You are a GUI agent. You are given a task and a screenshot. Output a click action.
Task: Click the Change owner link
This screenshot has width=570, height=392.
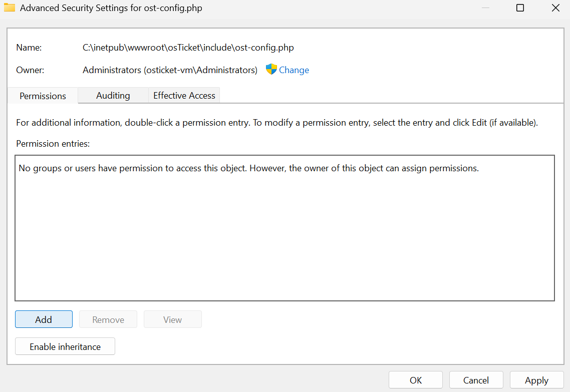(294, 70)
